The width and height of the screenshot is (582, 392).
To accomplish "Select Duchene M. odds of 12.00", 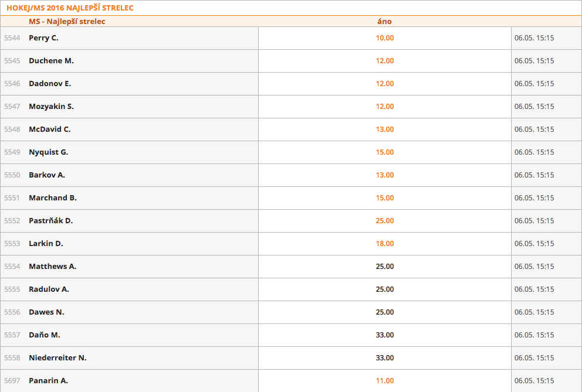I will [385, 61].
